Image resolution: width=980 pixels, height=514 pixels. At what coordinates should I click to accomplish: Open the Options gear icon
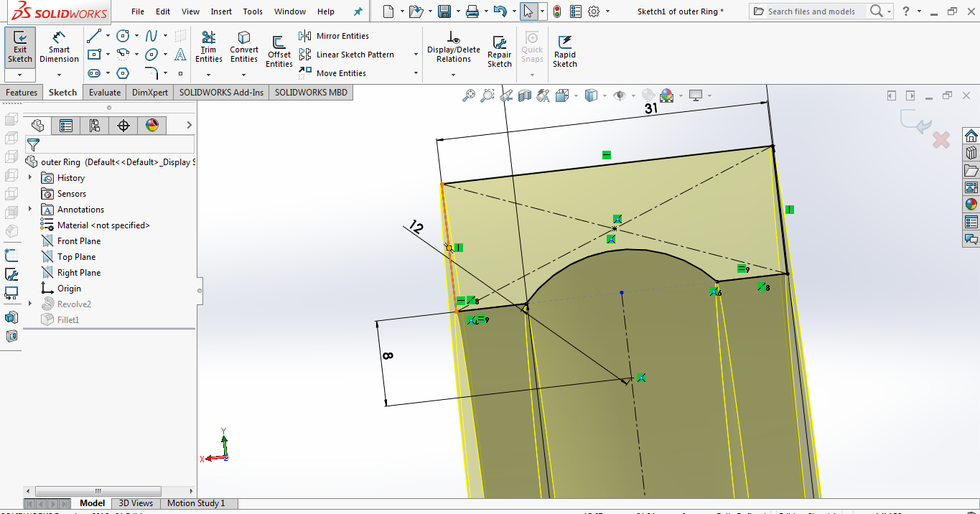pyautogui.click(x=594, y=11)
